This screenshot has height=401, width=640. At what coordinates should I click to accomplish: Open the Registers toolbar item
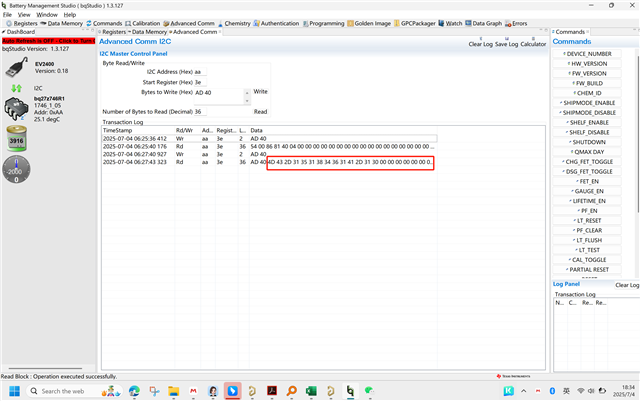22,23
